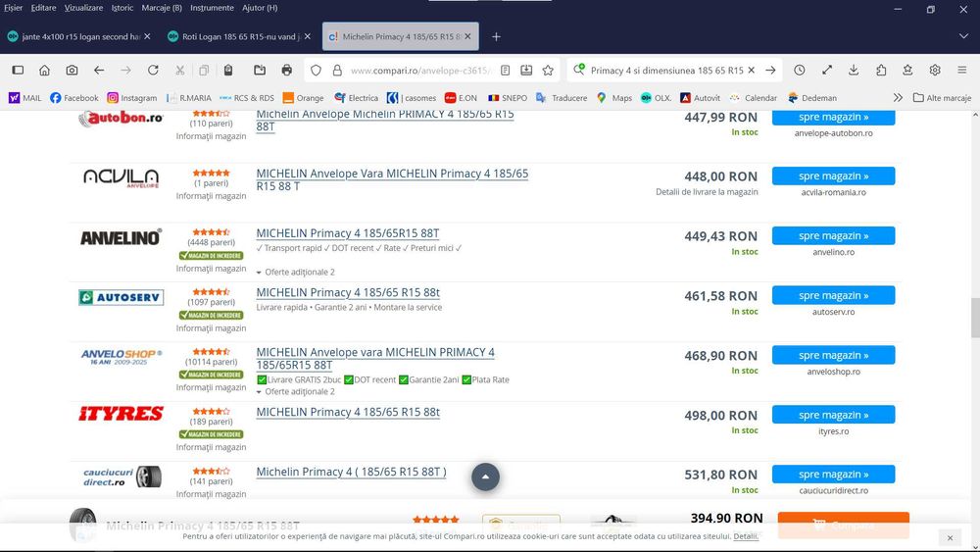Click spre magazin for autoserv.ro
Image resolution: width=980 pixels, height=552 pixels.
pyautogui.click(x=833, y=295)
